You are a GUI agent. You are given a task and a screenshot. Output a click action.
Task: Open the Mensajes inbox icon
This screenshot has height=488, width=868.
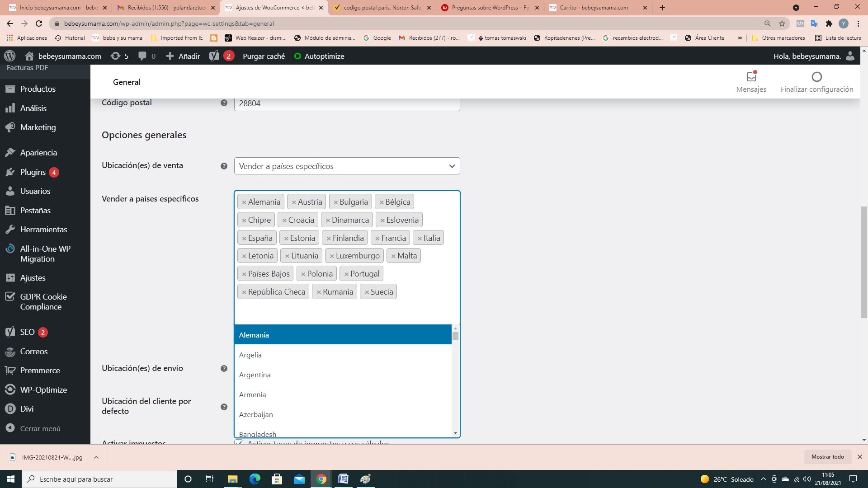(751, 77)
